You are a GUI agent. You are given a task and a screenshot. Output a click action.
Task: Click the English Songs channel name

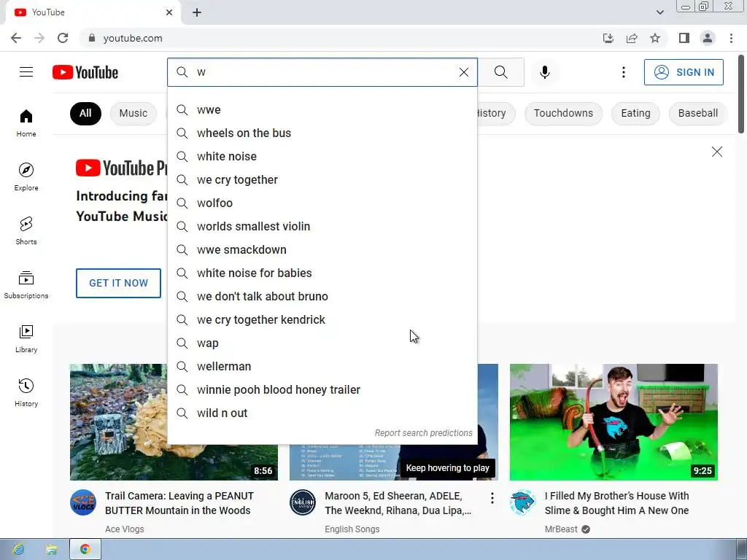click(x=352, y=529)
